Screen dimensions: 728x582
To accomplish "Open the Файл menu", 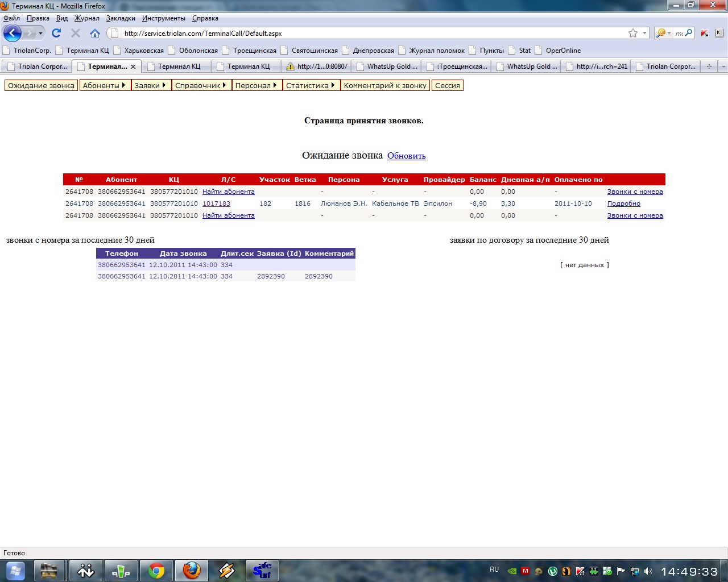I will coord(11,18).
